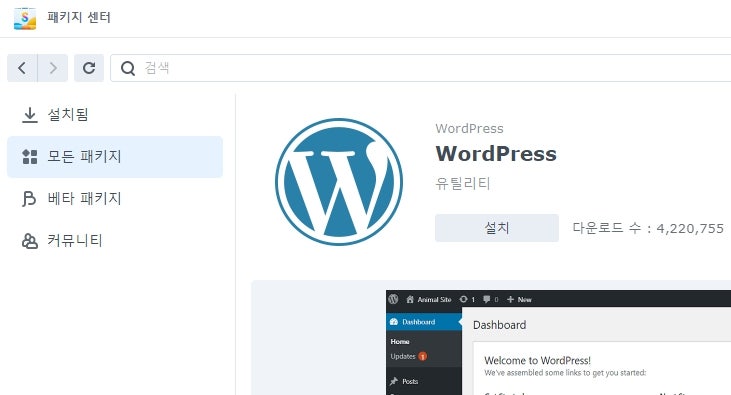
Task: Click the magnifier search icon
Action: point(128,69)
